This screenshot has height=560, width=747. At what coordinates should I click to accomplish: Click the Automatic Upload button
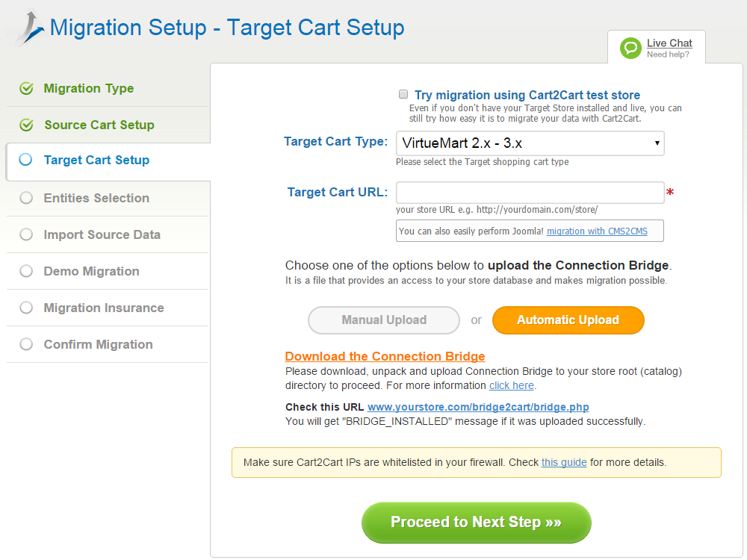pos(568,320)
